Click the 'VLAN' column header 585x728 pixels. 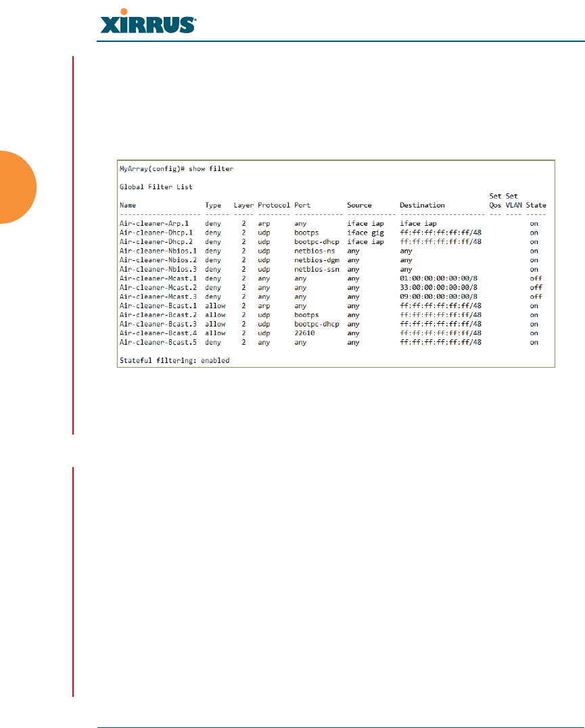pos(514,205)
